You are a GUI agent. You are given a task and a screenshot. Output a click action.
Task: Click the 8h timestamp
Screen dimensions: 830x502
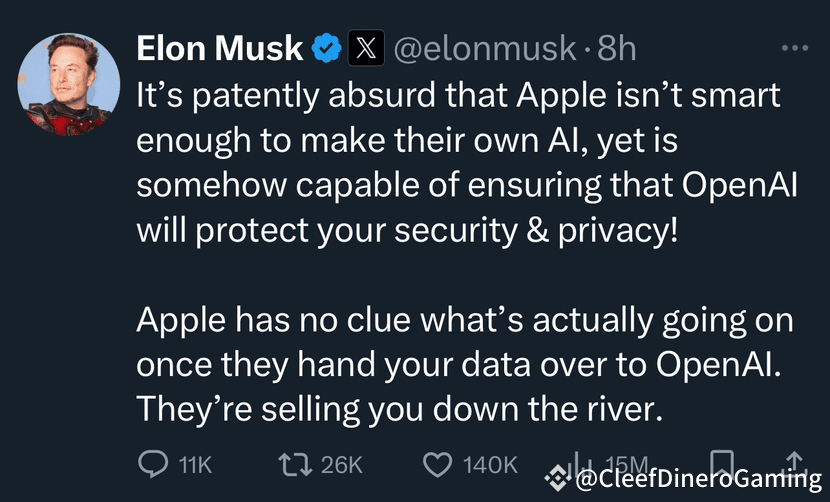(616, 48)
